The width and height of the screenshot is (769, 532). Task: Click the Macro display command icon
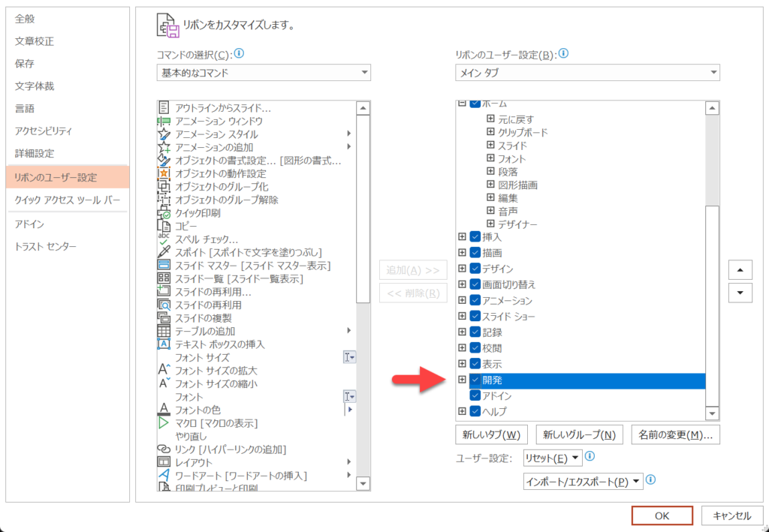tap(164, 423)
